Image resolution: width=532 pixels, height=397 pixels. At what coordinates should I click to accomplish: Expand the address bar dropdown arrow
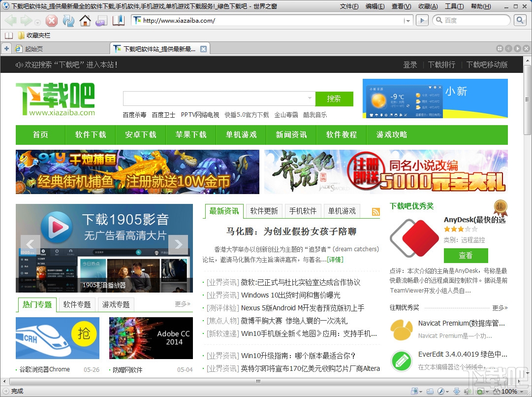click(x=408, y=21)
